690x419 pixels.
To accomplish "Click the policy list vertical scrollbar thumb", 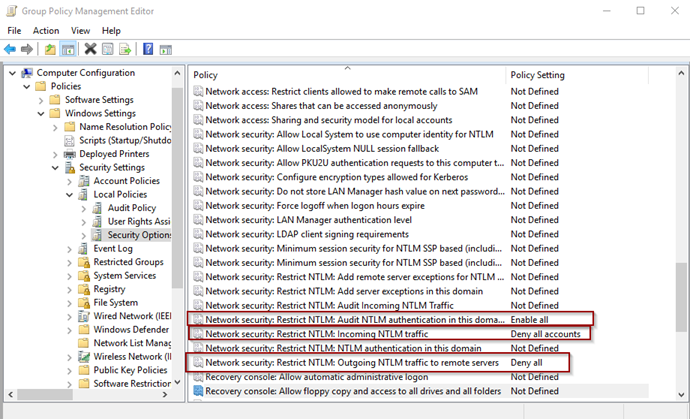I will point(681,297).
